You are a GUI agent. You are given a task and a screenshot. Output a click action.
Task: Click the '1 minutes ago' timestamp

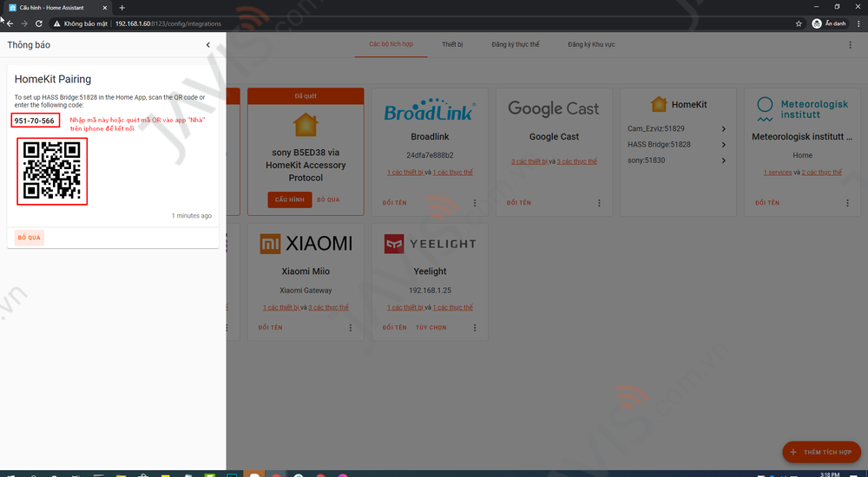point(192,216)
